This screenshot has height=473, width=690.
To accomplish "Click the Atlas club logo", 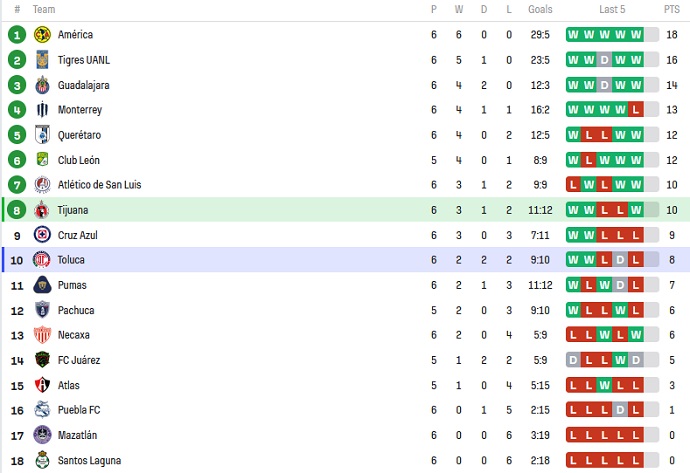I will pyautogui.click(x=42, y=385).
